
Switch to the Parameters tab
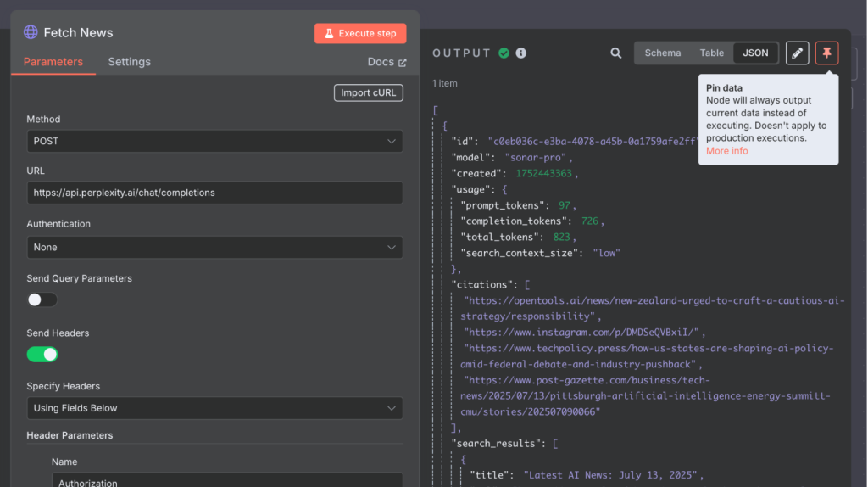point(53,62)
